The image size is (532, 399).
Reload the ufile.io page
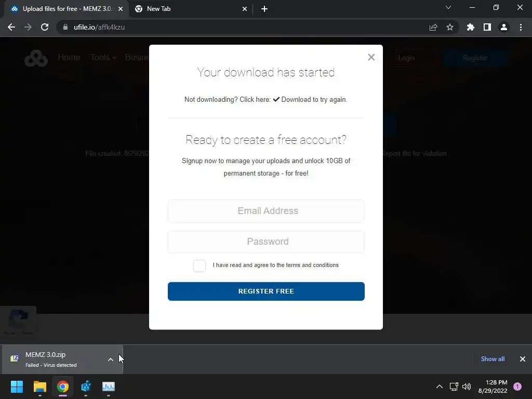pyautogui.click(x=45, y=27)
